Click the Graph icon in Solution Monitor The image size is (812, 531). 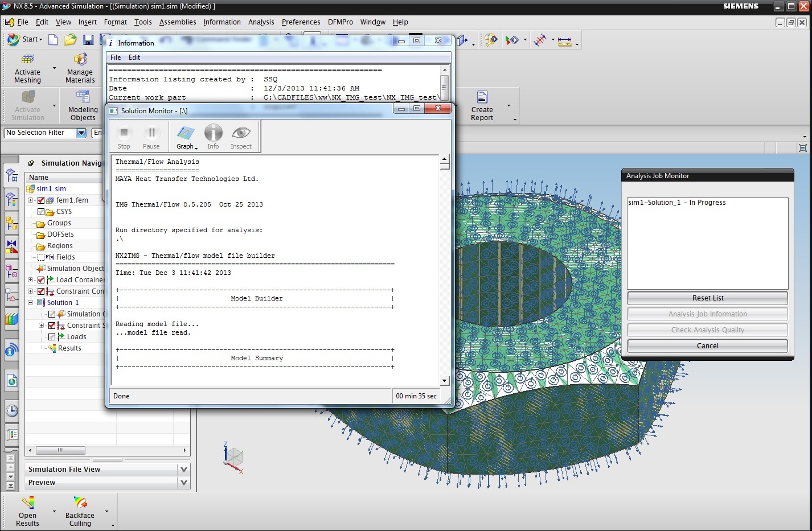(x=186, y=134)
